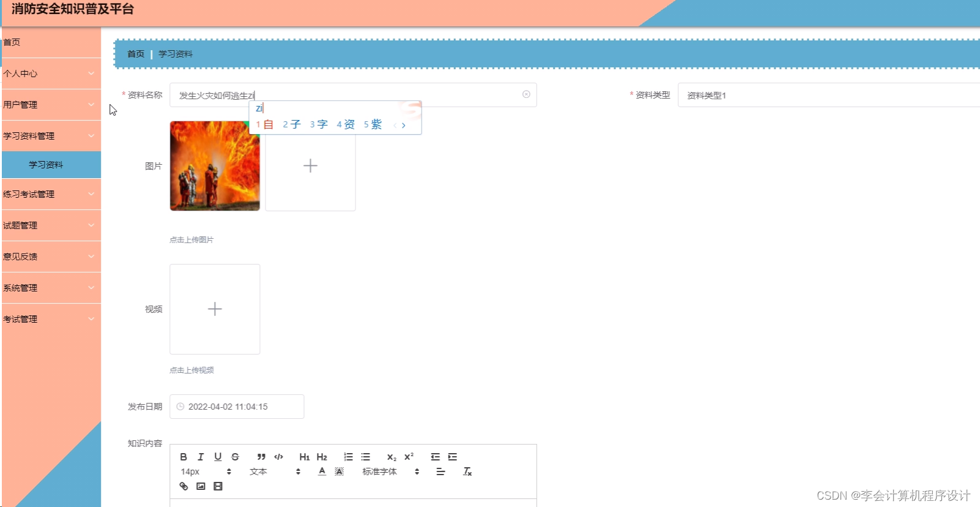
Task: Go to 首页 in the sidebar
Action: tap(50, 42)
